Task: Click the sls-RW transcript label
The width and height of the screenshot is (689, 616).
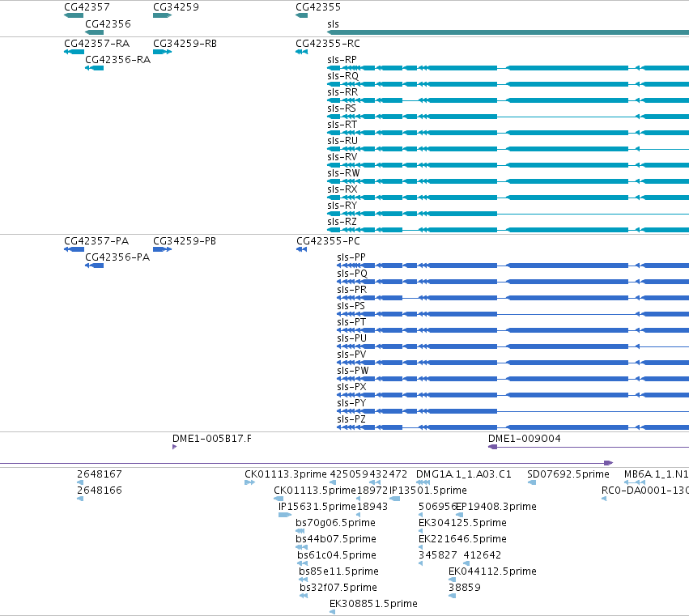Action: [343, 173]
